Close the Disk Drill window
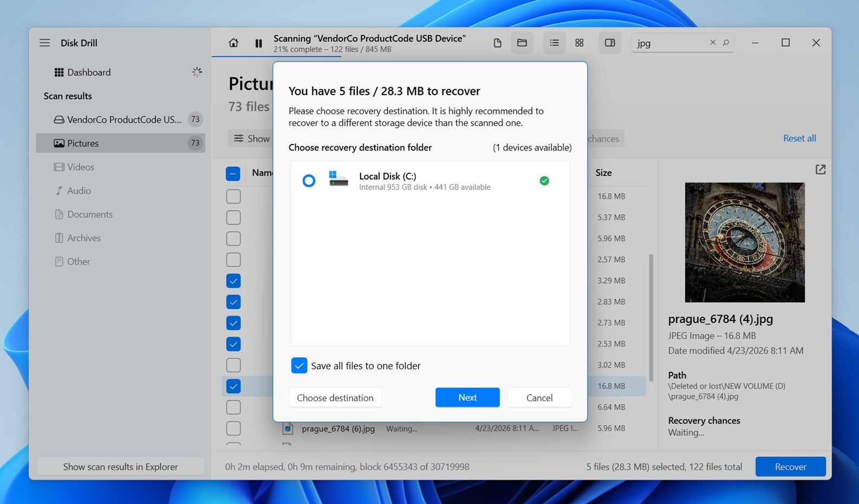 coord(816,43)
